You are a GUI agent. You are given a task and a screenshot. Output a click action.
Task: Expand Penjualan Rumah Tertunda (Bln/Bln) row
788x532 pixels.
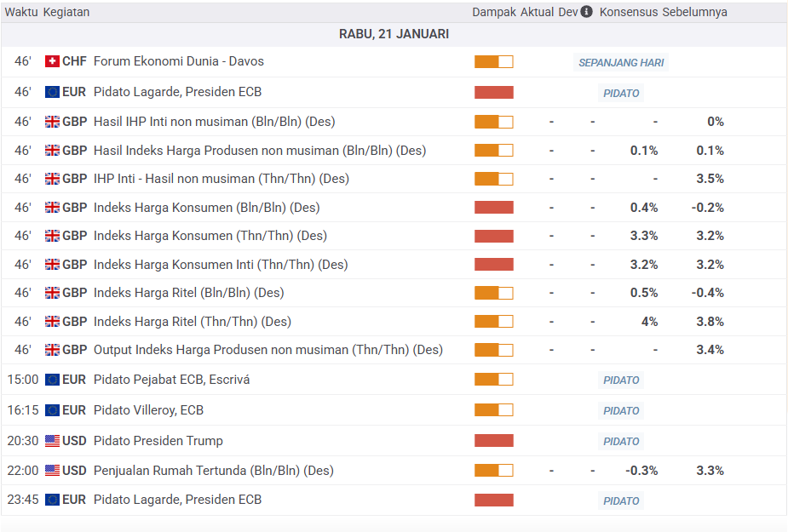(x=213, y=471)
